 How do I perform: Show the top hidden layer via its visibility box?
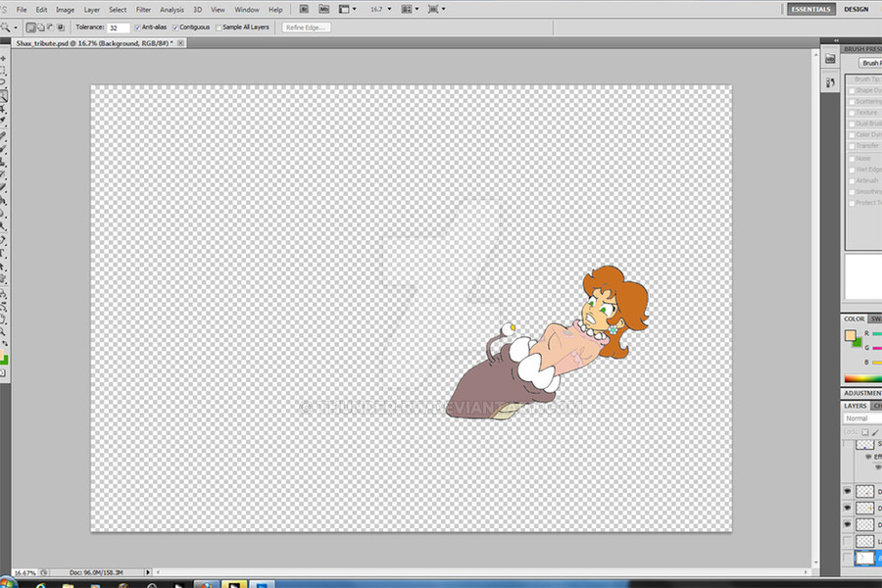click(x=848, y=445)
